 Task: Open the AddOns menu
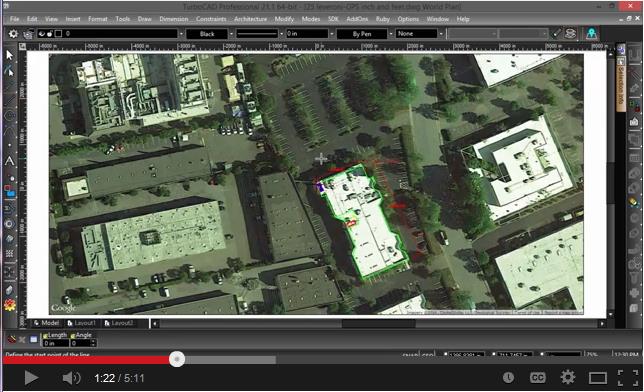point(357,19)
